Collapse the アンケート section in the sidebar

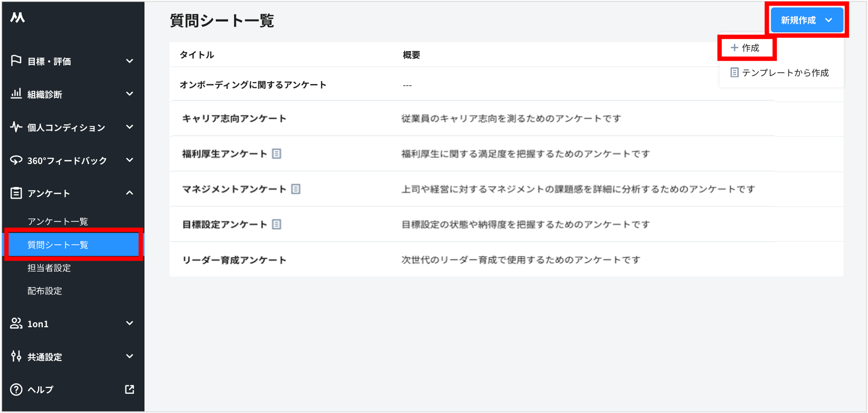pos(130,192)
